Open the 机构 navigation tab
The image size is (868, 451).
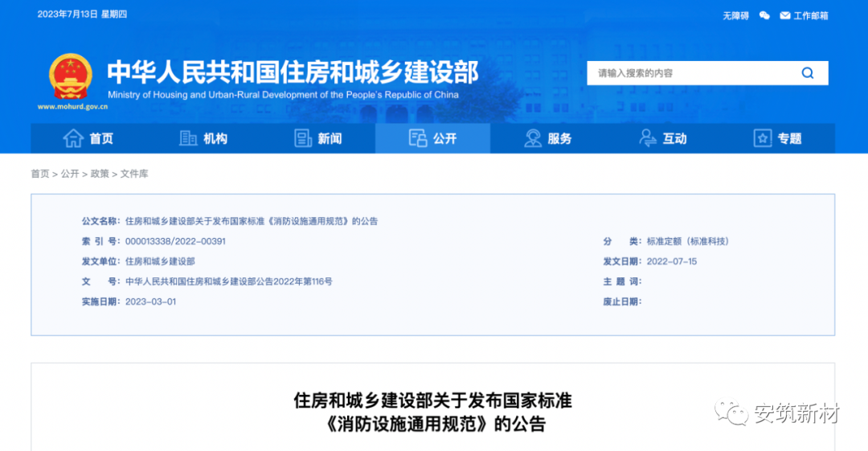click(203, 138)
